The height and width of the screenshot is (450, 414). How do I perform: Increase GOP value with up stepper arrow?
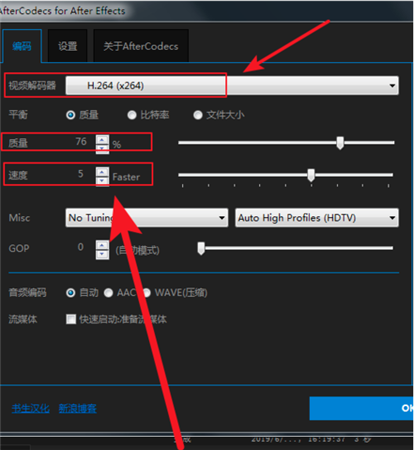102,245
